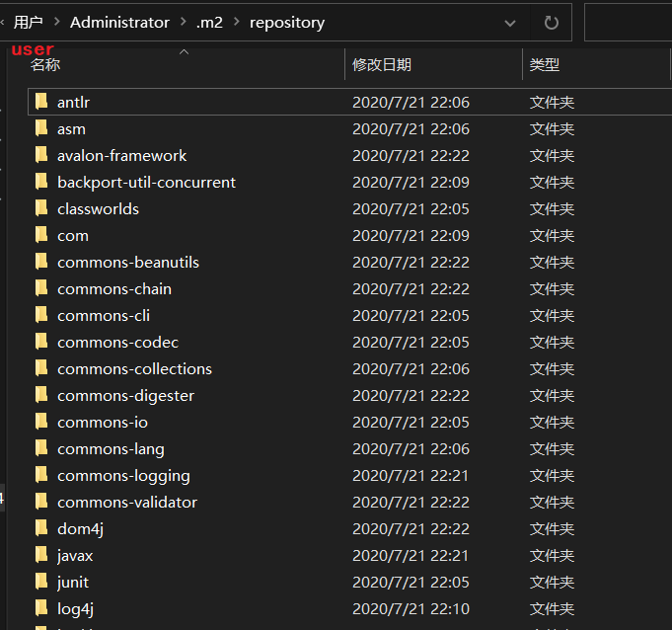This screenshot has width=672, height=630.
Task: Select the commons-lang folder name
Action: pos(111,449)
